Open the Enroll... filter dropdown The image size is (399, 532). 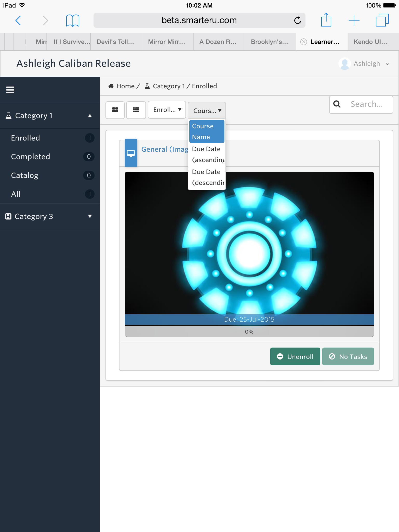tap(167, 110)
